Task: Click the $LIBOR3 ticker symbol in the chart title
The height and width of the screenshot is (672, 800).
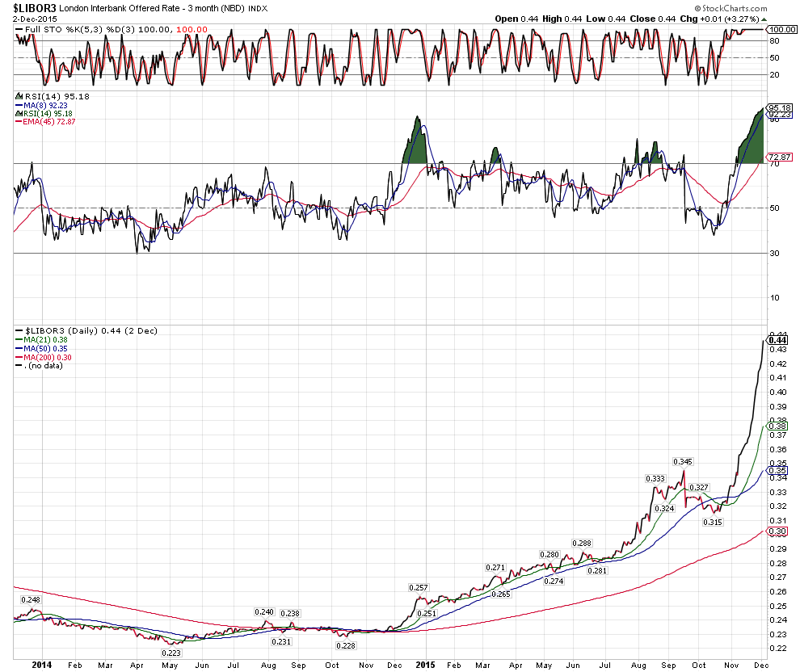Action: tap(35, 8)
